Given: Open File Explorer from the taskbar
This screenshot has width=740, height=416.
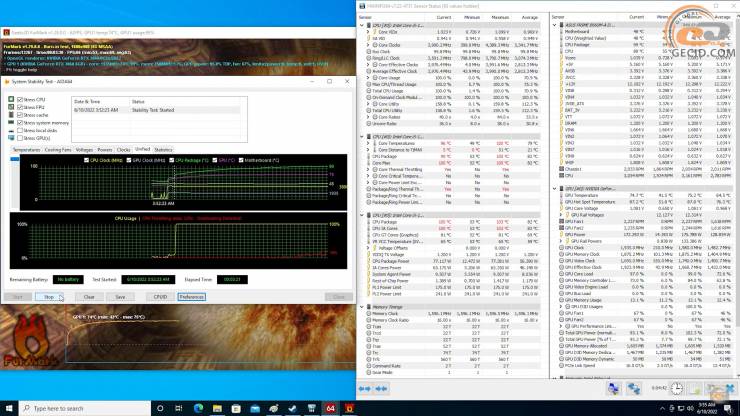Looking at the screenshot, I should coord(217,408).
